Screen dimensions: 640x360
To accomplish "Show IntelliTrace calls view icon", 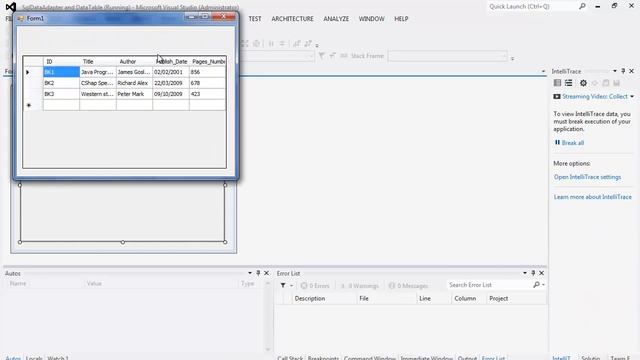I will click(x=569, y=83).
